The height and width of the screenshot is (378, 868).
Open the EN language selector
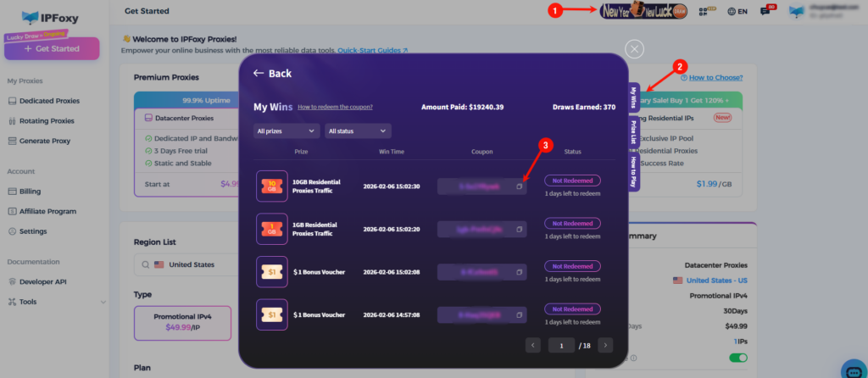tap(737, 12)
